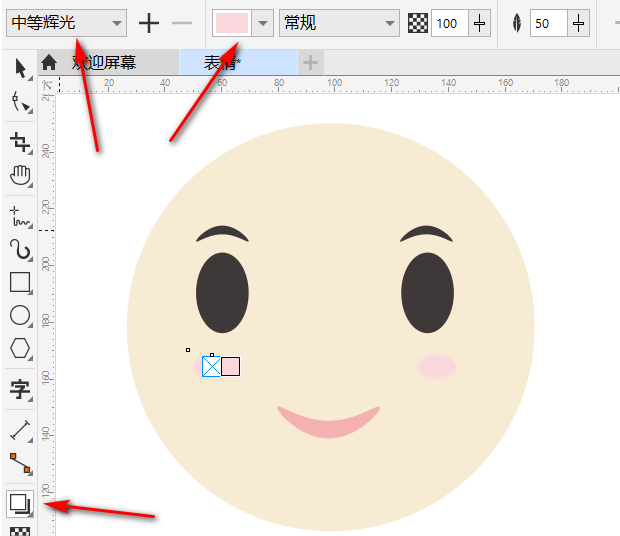This screenshot has width=620, height=536.
Task: Select the Text (字) tool
Action: [x=20, y=390]
